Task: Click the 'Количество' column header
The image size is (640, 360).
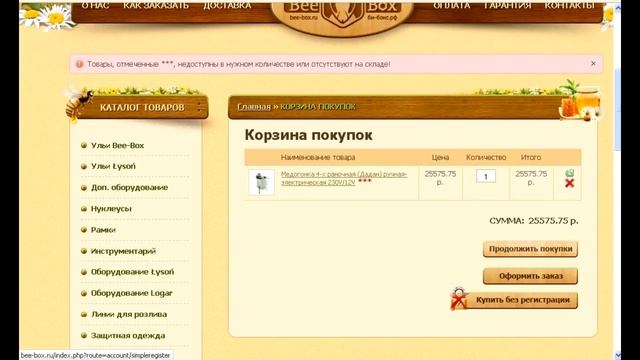Action: pos(486,157)
